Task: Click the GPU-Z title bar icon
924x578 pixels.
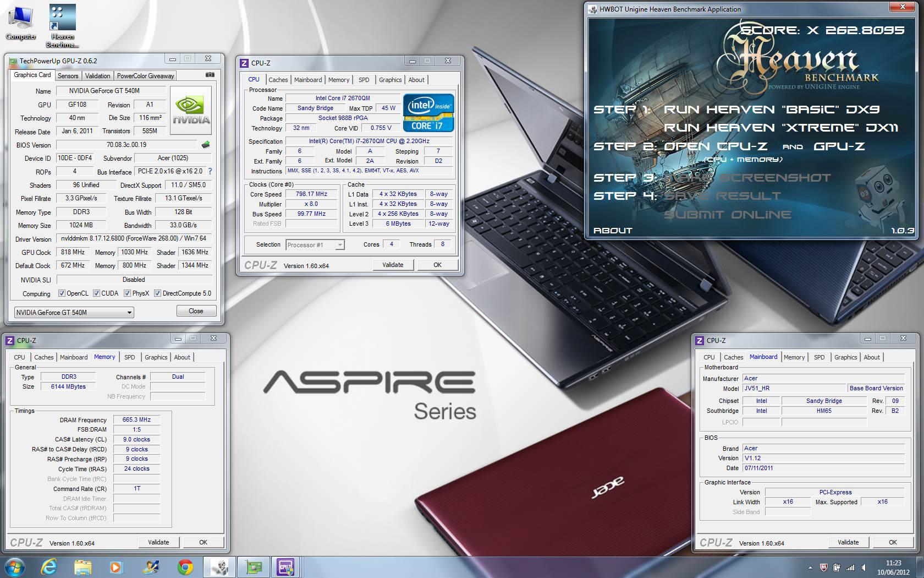Action: (x=13, y=61)
